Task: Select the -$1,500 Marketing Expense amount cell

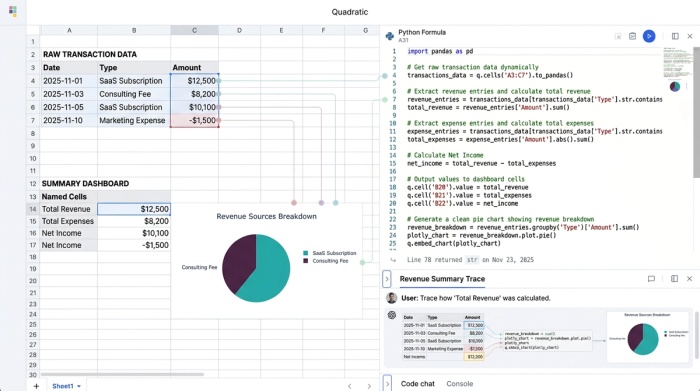Action: (x=194, y=121)
